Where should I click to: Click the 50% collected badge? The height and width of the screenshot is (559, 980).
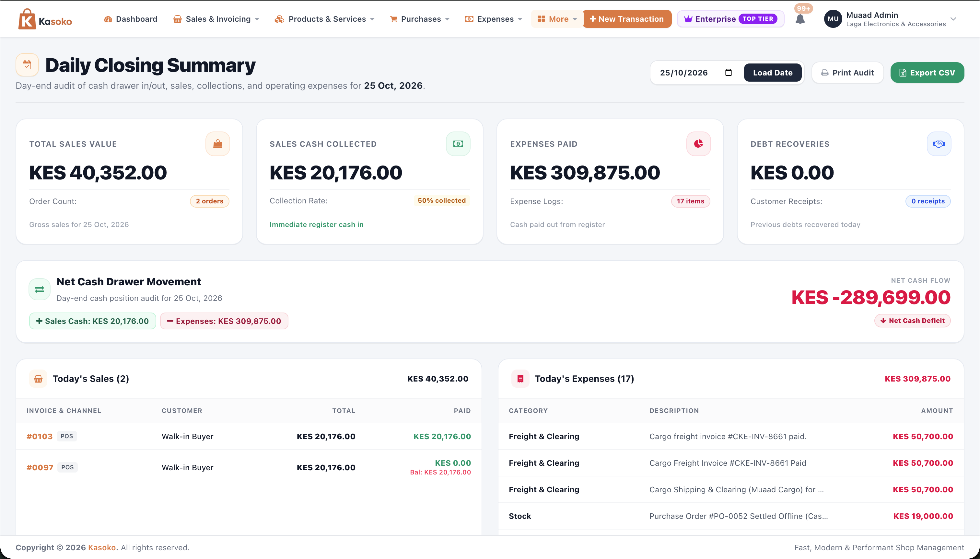pos(442,201)
